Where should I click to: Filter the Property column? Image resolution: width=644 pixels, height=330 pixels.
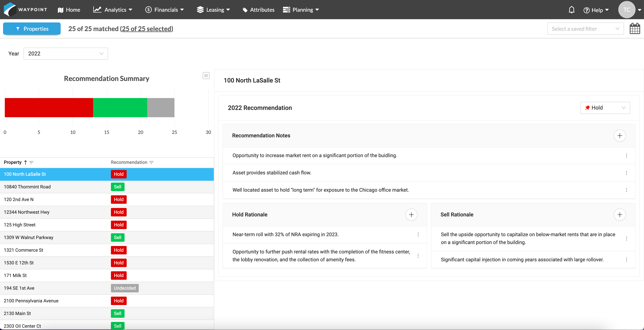31,163
